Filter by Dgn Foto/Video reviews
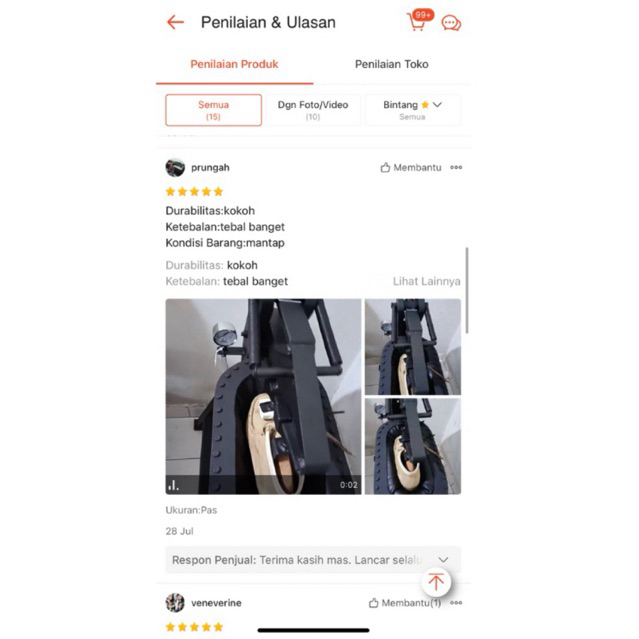Image resolution: width=639 pixels, height=639 pixels. [313, 110]
